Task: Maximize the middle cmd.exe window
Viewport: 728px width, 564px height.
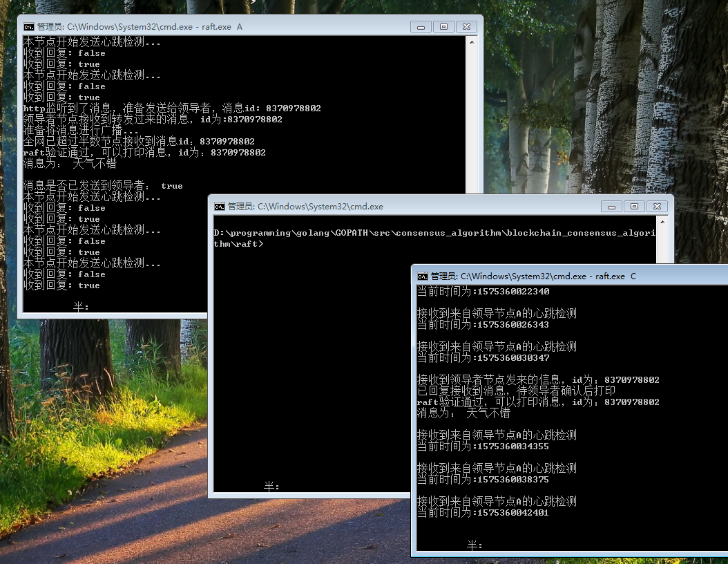Action: pyautogui.click(x=634, y=206)
